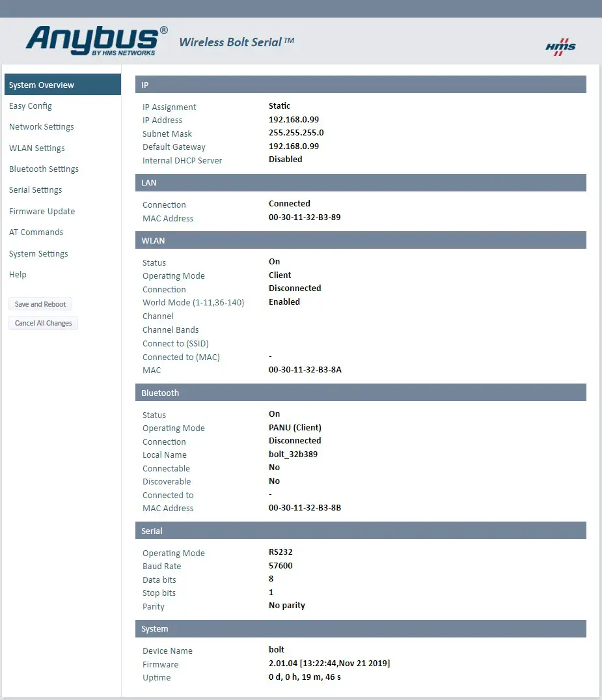602x700 pixels.
Task: Click the Cancel All Changes button
Action: 44,323
